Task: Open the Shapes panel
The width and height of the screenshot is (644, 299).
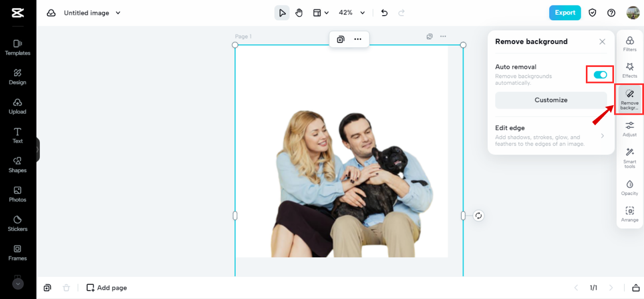Action: point(18,165)
